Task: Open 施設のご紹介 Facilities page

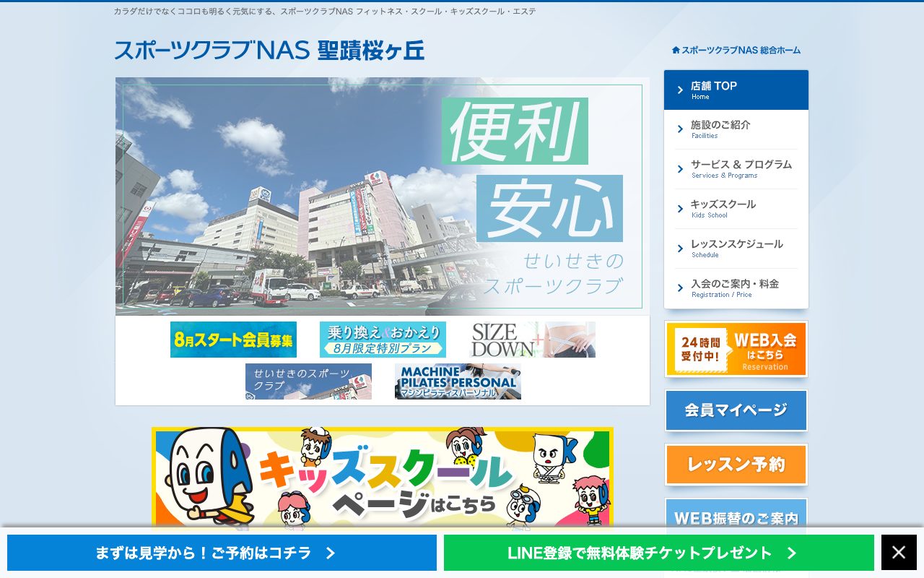Action: coord(736,129)
